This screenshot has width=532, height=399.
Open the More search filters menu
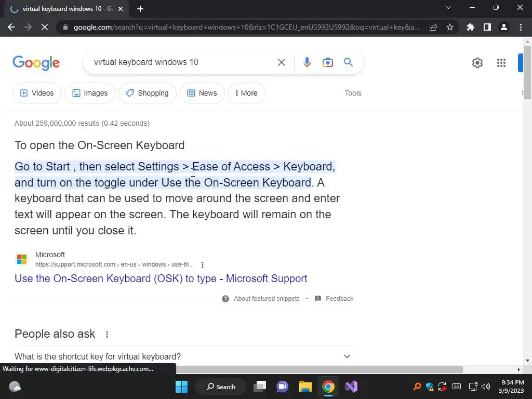[x=247, y=93]
